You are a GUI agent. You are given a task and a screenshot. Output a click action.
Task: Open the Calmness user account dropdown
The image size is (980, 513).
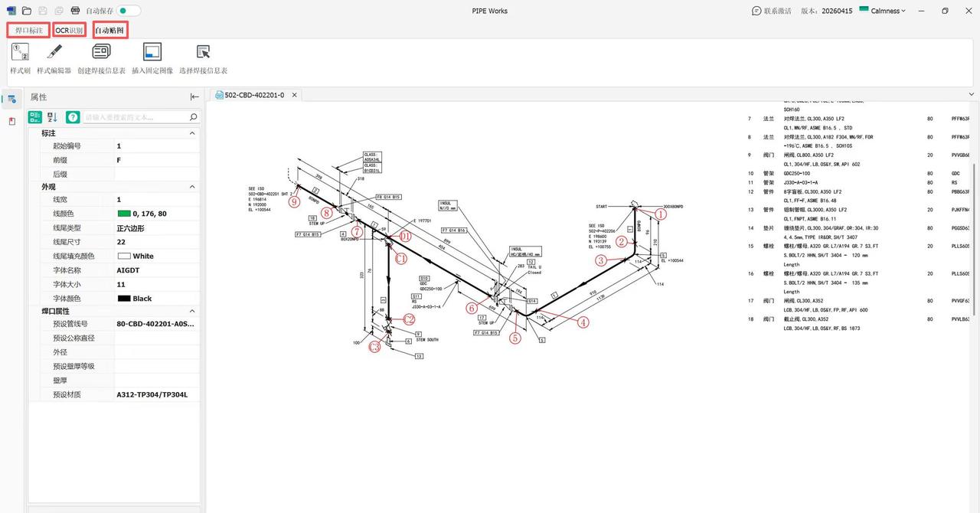pos(882,11)
